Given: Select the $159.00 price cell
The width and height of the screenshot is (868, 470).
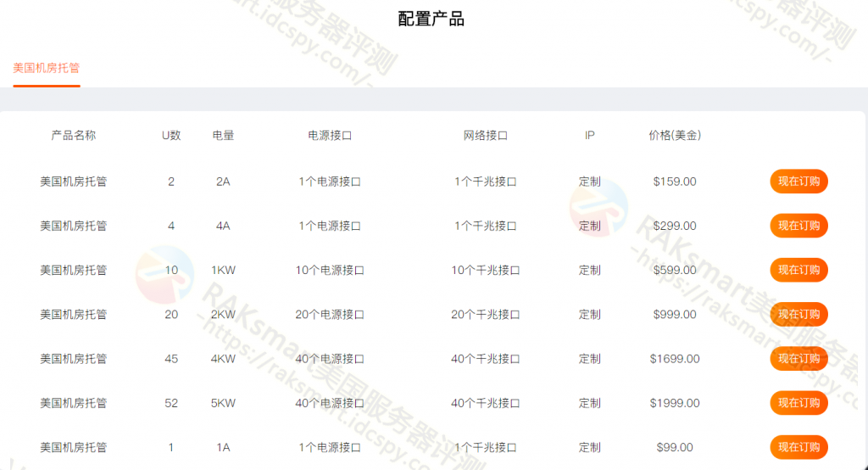Looking at the screenshot, I should pyautogui.click(x=675, y=182).
